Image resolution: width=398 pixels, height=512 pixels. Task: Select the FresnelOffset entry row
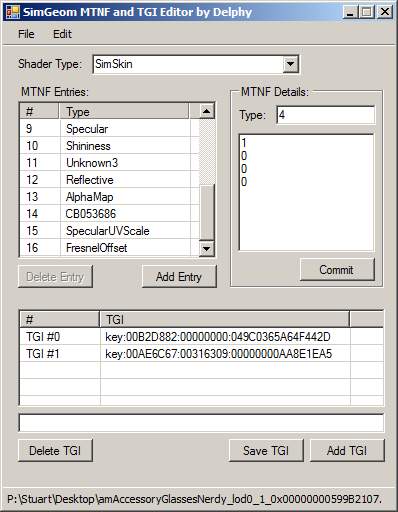109,248
